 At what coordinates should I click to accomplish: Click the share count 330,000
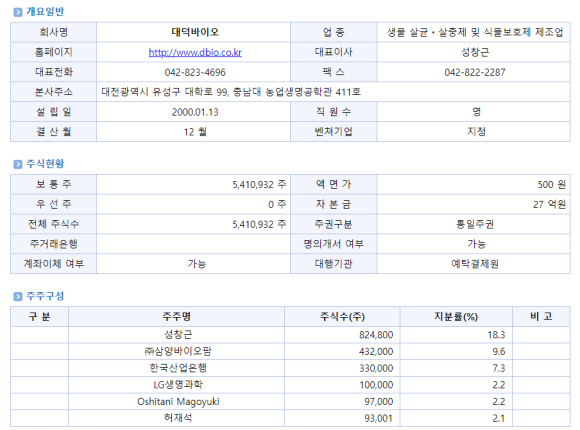point(376,368)
